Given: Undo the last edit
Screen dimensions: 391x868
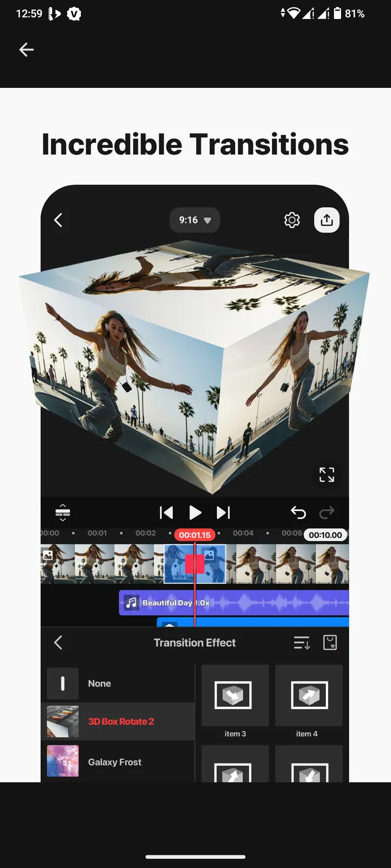Looking at the screenshot, I should point(298,513).
